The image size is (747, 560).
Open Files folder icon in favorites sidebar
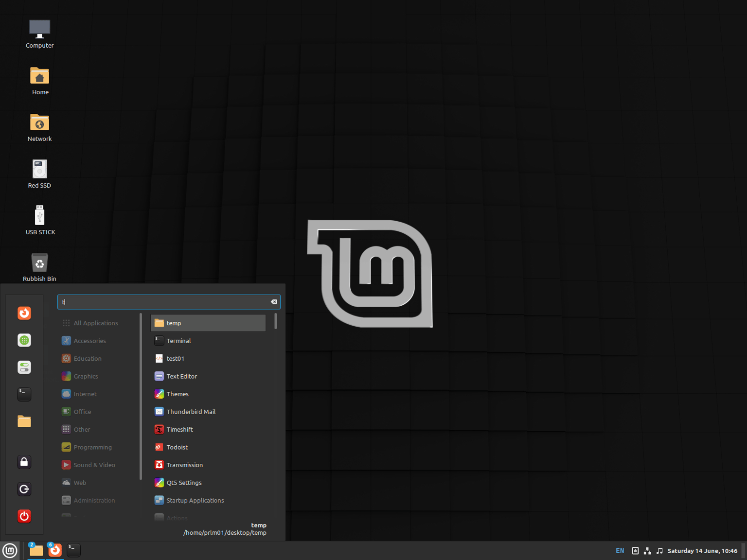pos(24,421)
